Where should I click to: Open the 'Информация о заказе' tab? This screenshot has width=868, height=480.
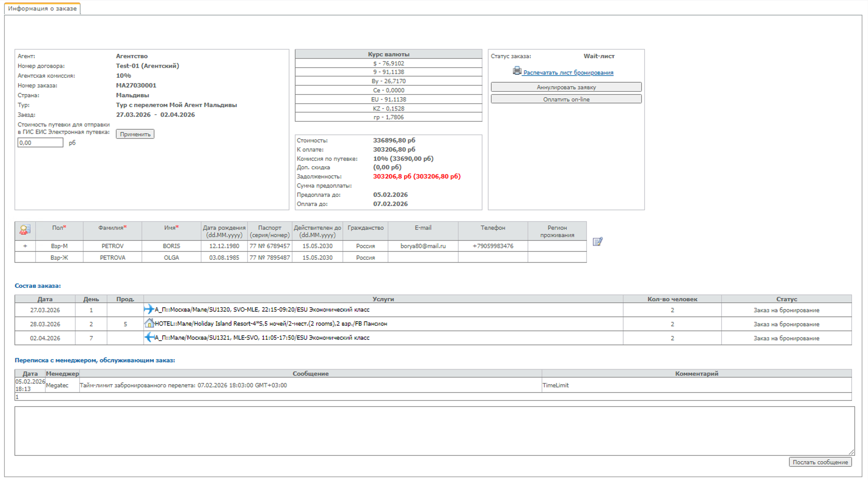42,9
